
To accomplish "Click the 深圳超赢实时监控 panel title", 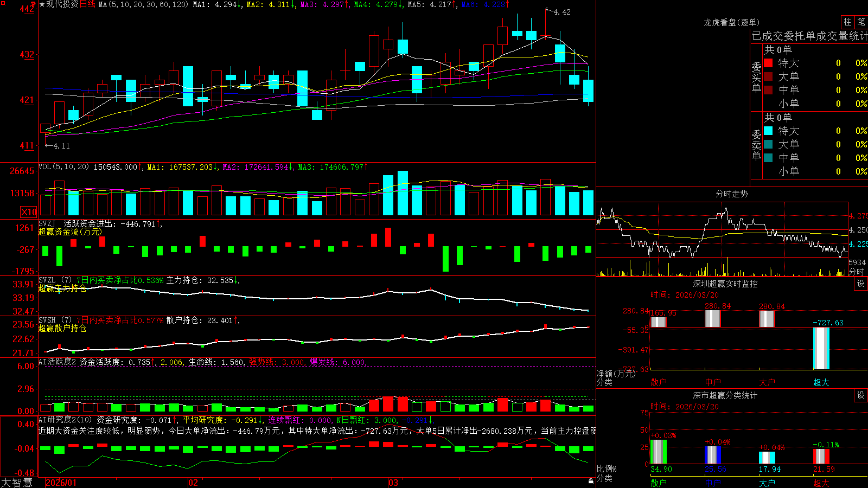I will 725,284.
